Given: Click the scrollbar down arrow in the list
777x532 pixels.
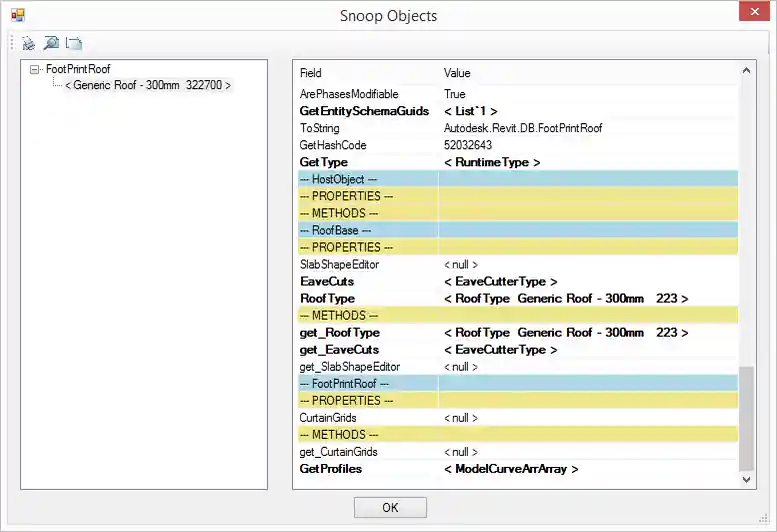Looking at the screenshot, I should tap(748, 481).
